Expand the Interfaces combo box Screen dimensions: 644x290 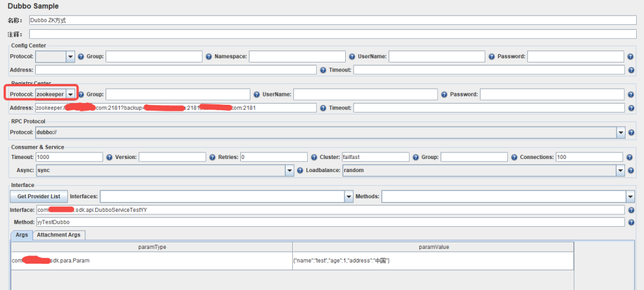[x=349, y=197]
